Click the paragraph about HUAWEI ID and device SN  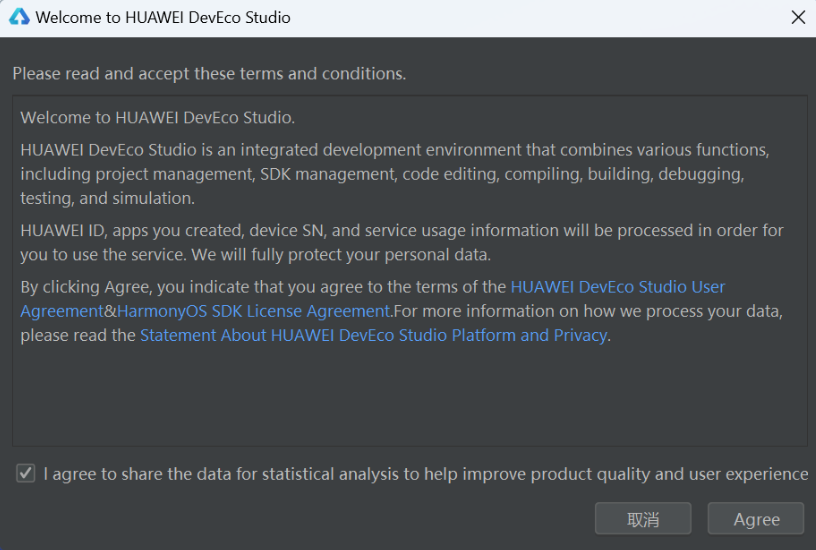[402, 242]
